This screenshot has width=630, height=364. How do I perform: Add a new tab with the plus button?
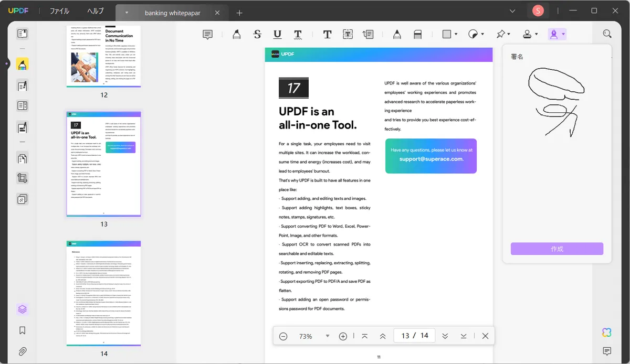(x=239, y=13)
